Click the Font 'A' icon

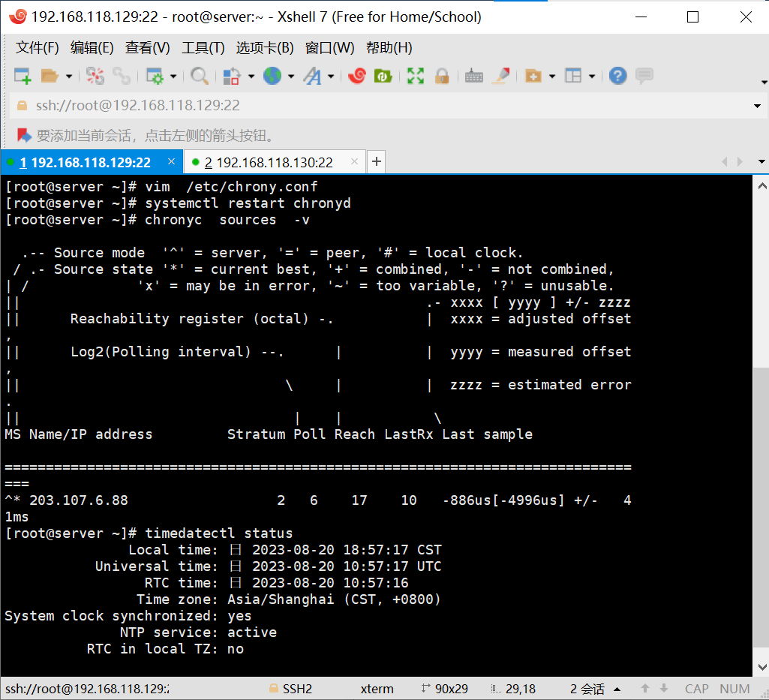coord(312,76)
